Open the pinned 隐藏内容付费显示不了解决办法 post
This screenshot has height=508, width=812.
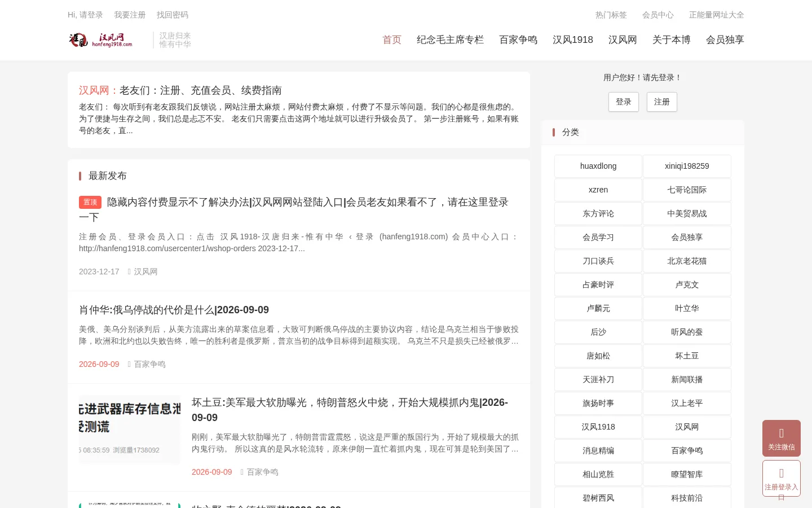(294, 209)
